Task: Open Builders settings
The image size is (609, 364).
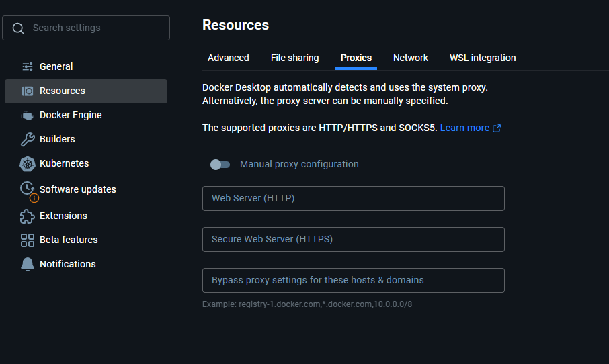Action: click(86, 139)
